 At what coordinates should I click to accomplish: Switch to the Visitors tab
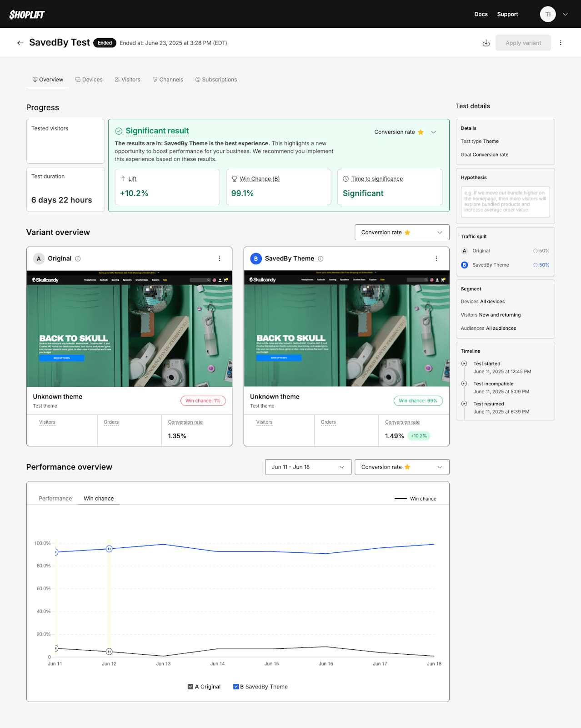pyautogui.click(x=128, y=80)
